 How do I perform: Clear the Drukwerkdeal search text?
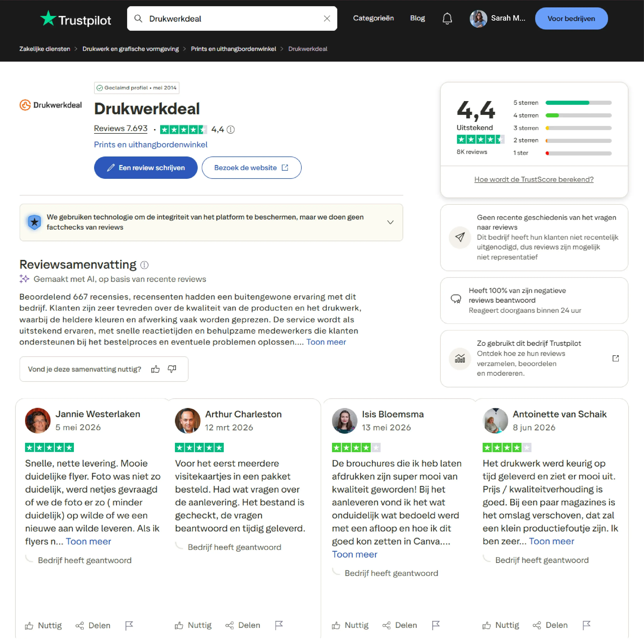tap(327, 19)
